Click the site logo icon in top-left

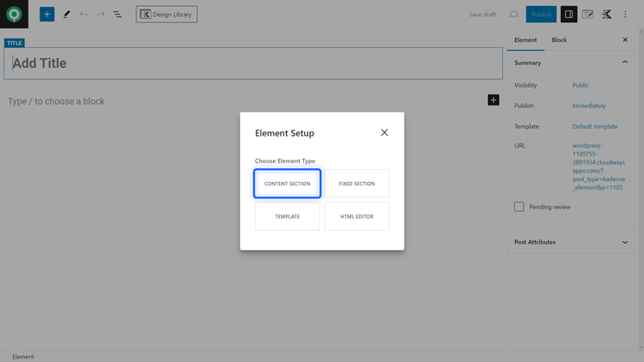click(x=14, y=15)
